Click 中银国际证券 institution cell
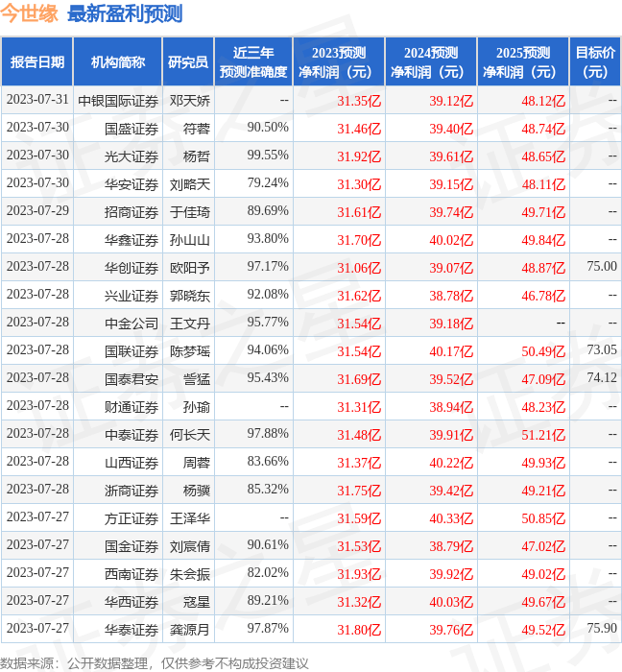Viewport: 622px width, 672px height. pyautogui.click(x=118, y=101)
